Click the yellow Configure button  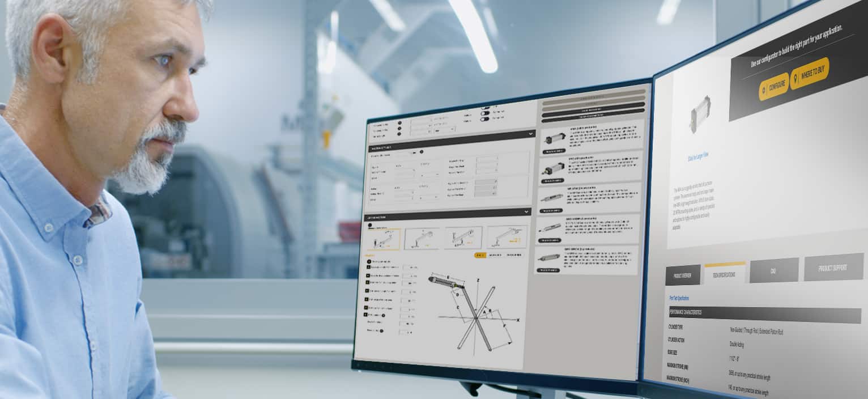(773, 86)
